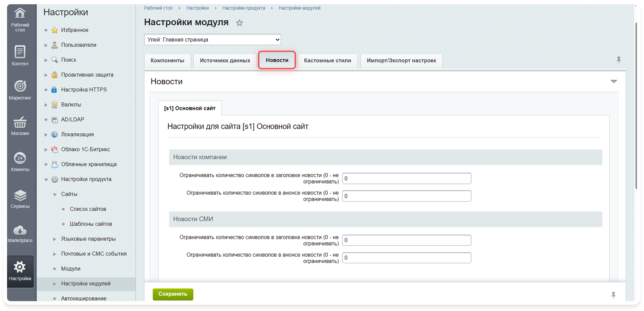Collapse the Настройки продукта tree node
Image resolution: width=644 pixels, height=311 pixels.
tap(46, 179)
